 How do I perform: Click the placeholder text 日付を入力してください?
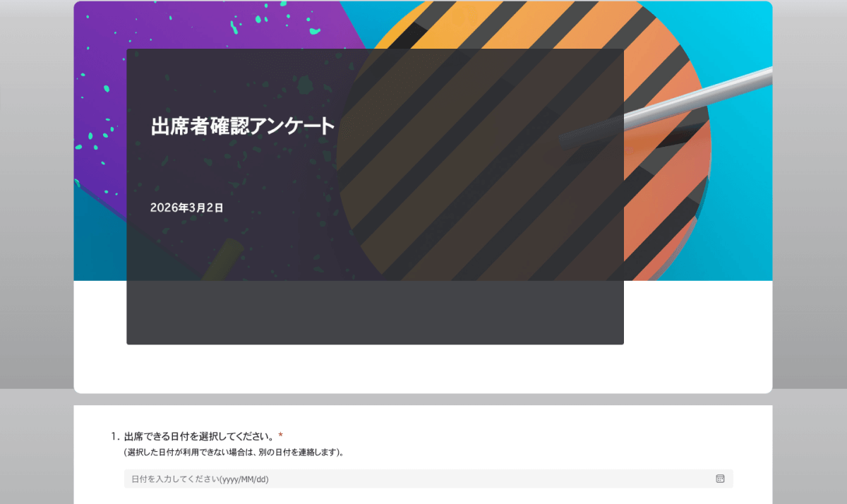(175, 479)
